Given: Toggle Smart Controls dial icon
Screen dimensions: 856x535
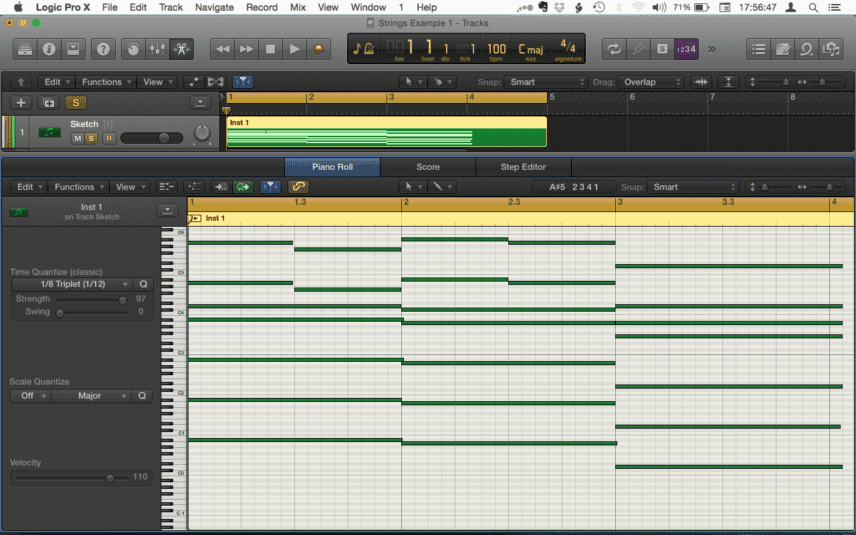Looking at the screenshot, I should [133, 49].
